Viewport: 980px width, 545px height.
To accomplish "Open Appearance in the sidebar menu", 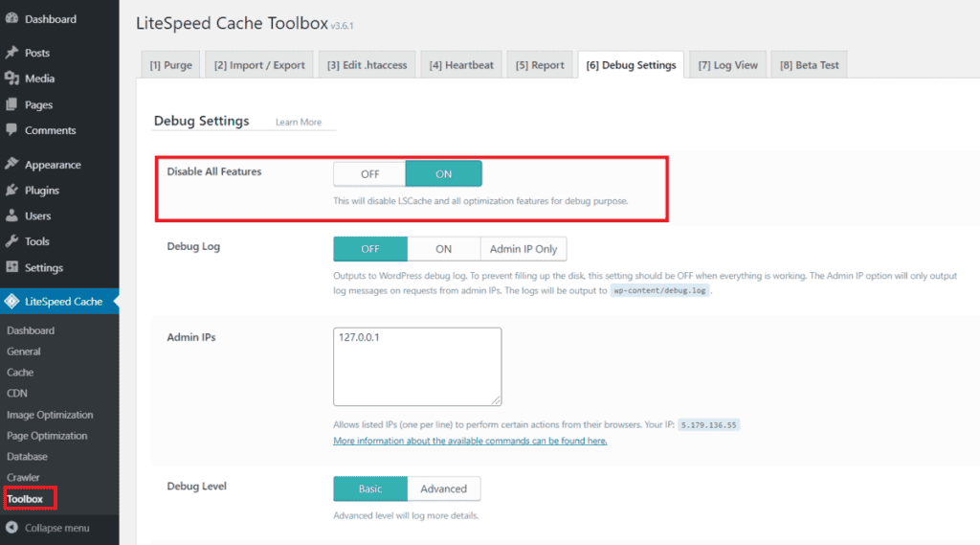I will coord(53,165).
